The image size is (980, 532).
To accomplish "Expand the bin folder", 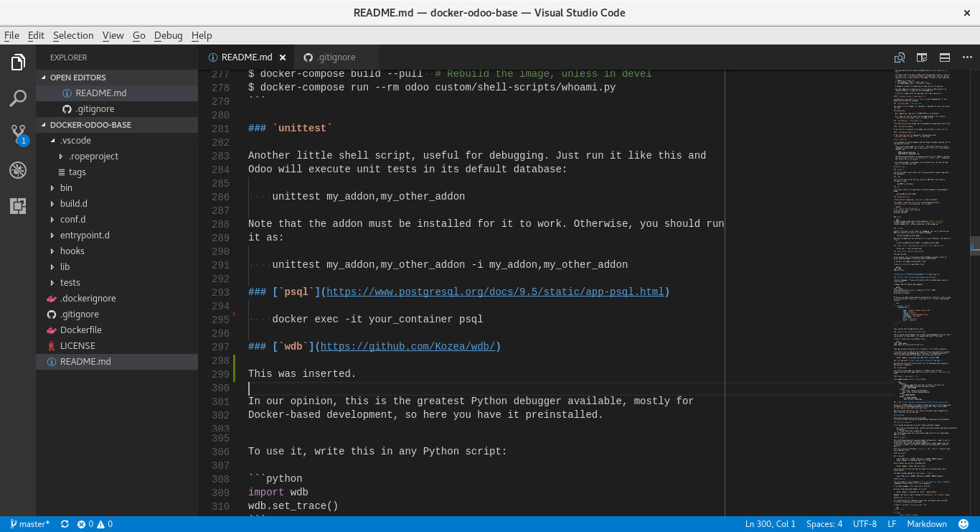I will point(117,188).
